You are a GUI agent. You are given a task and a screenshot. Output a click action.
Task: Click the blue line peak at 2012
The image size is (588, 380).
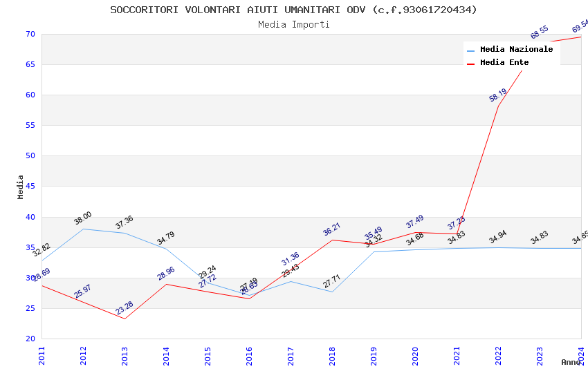(83, 229)
